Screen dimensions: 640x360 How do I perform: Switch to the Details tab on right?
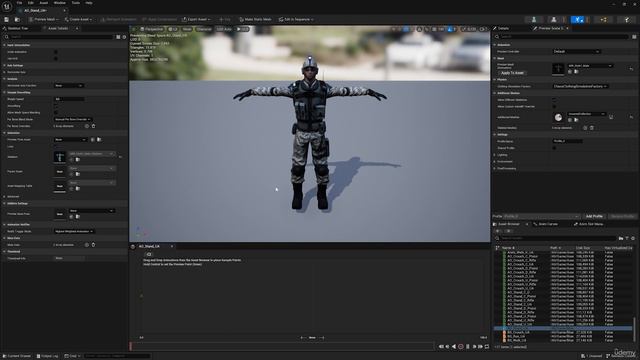(x=503, y=28)
